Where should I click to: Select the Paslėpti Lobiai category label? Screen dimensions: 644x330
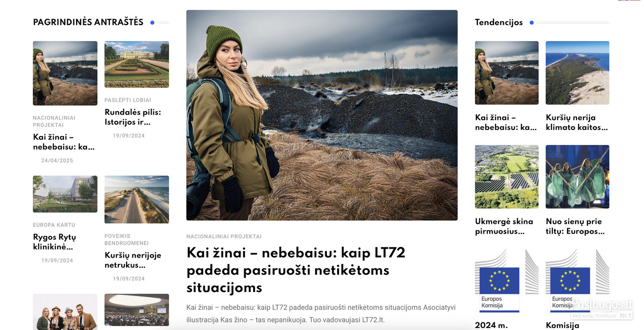pyautogui.click(x=128, y=100)
